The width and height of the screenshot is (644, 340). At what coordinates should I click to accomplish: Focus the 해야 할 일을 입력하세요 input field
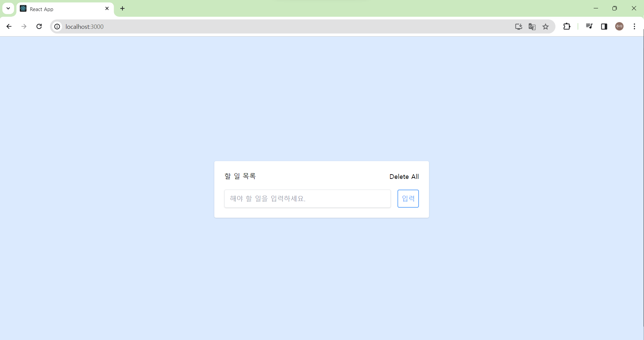[x=308, y=199]
